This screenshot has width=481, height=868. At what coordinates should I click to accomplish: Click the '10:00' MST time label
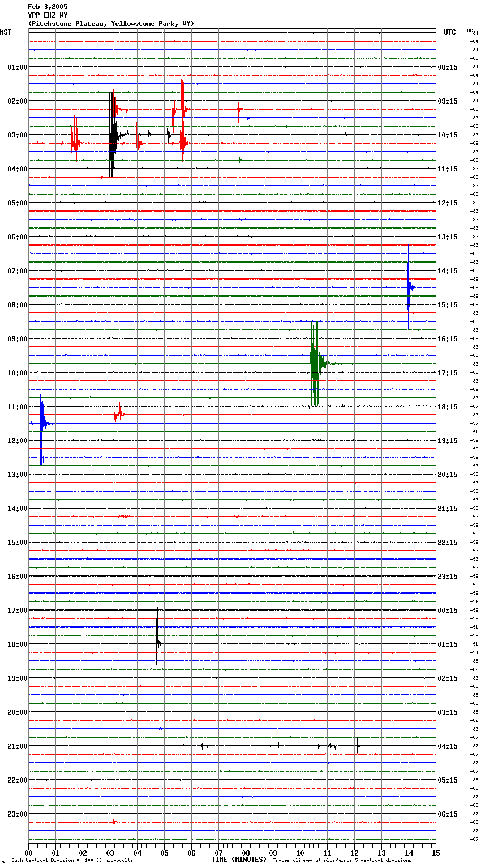pyautogui.click(x=18, y=373)
